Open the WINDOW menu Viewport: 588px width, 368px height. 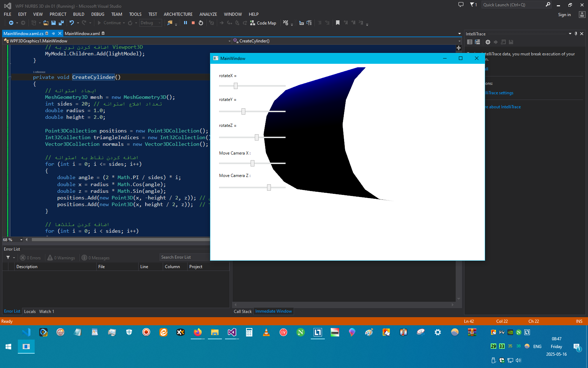tap(233, 14)
